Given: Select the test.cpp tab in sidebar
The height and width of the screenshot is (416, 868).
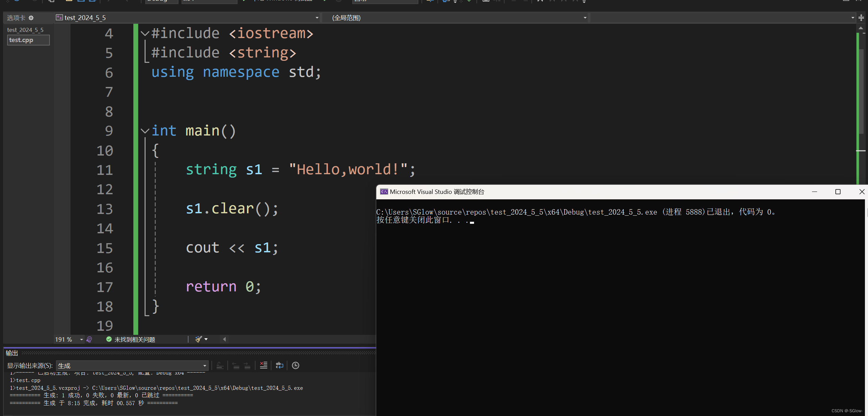Looking at the screenshot, I should pyautogui.click(x=28, y=40).
